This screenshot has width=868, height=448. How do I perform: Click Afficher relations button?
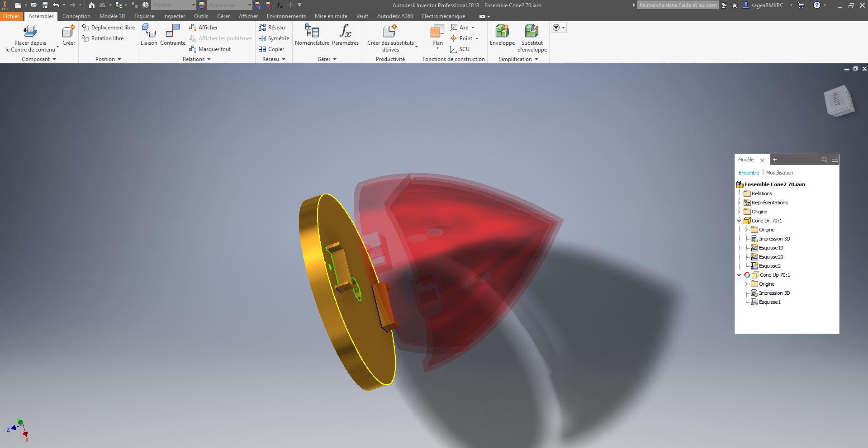pyautogui.click(x=203, y=28)
